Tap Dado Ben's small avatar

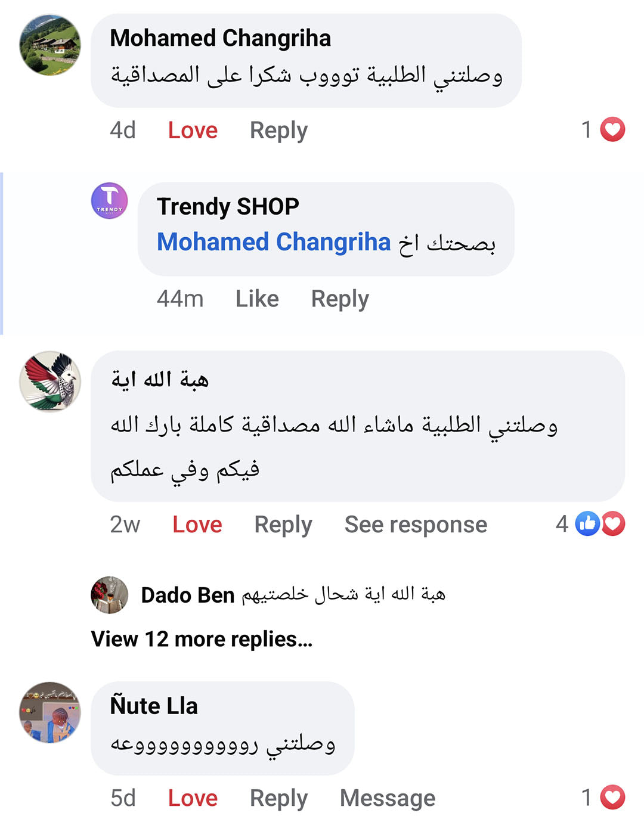click(110, 595)
